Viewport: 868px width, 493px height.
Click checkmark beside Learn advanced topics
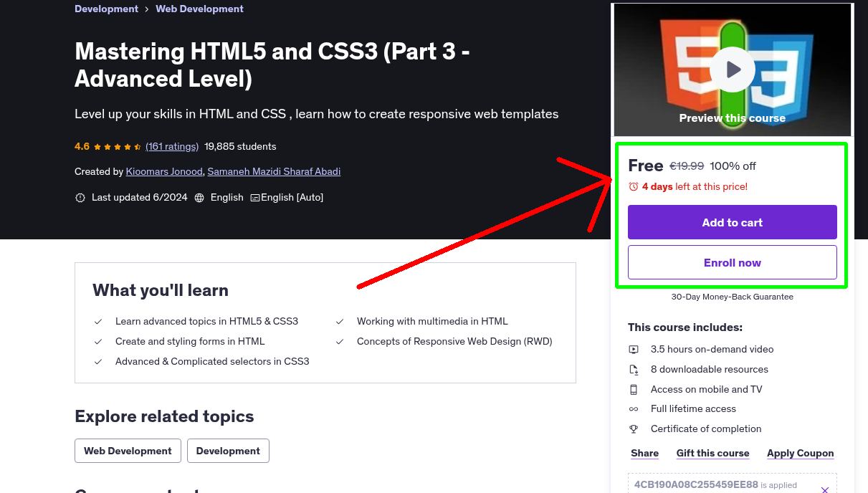[x=98, y=322]
